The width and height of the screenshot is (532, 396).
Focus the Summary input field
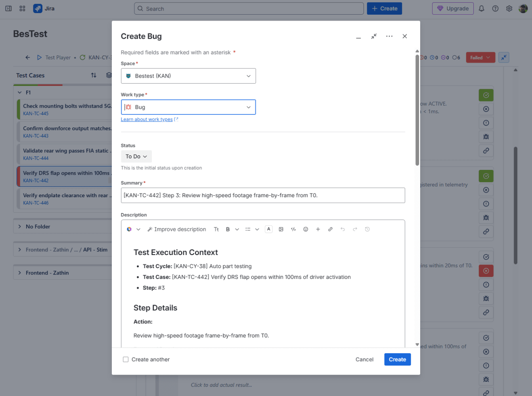tap(263, 195)
